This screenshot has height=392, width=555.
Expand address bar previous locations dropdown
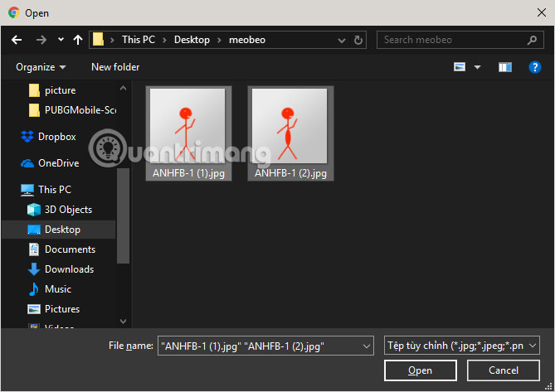(342, 41)
